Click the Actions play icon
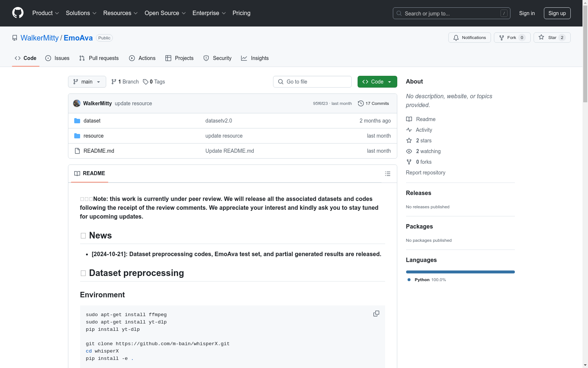The image size is (588, 368). pos(132,58)
